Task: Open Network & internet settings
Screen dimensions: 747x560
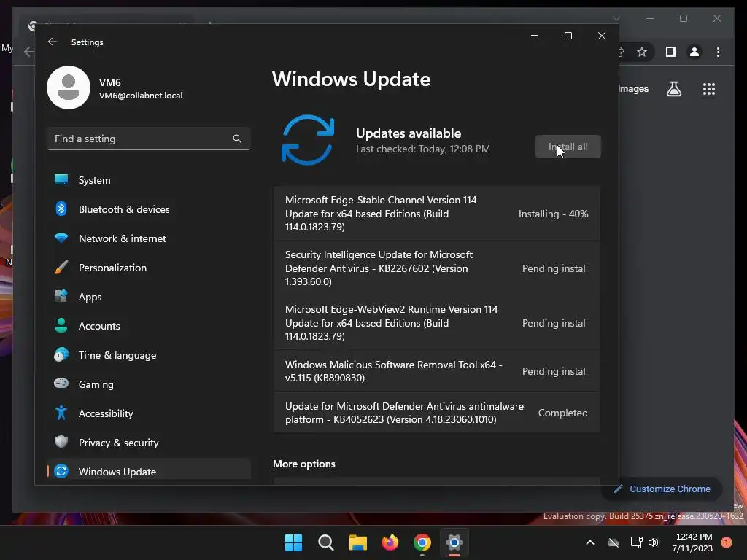Action: pyautogui.click(x=149, y=238)
